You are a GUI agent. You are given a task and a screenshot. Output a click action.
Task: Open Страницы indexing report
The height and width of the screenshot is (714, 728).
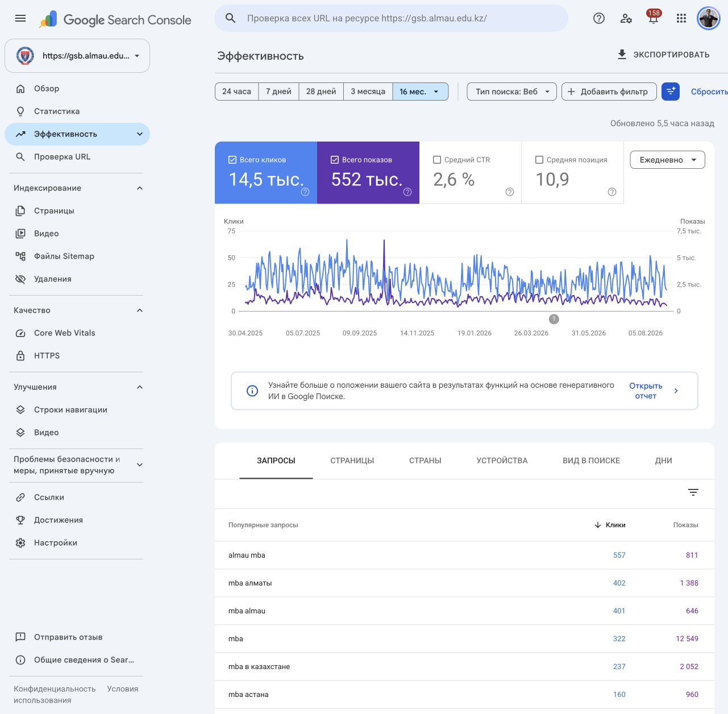coord(77,211)
